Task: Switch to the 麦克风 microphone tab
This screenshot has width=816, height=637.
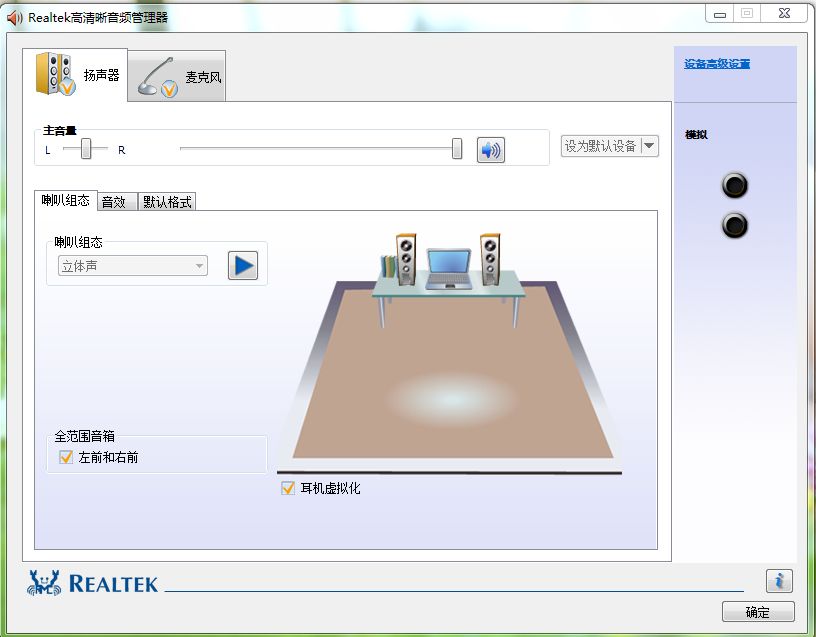Action: pos(176,77)
